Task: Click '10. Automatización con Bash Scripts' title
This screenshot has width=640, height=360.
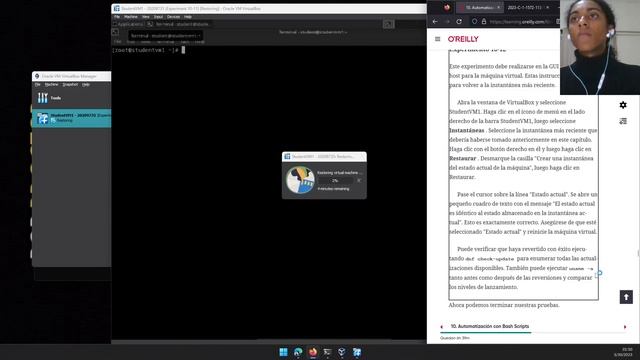Action: [x=490, y=326]
